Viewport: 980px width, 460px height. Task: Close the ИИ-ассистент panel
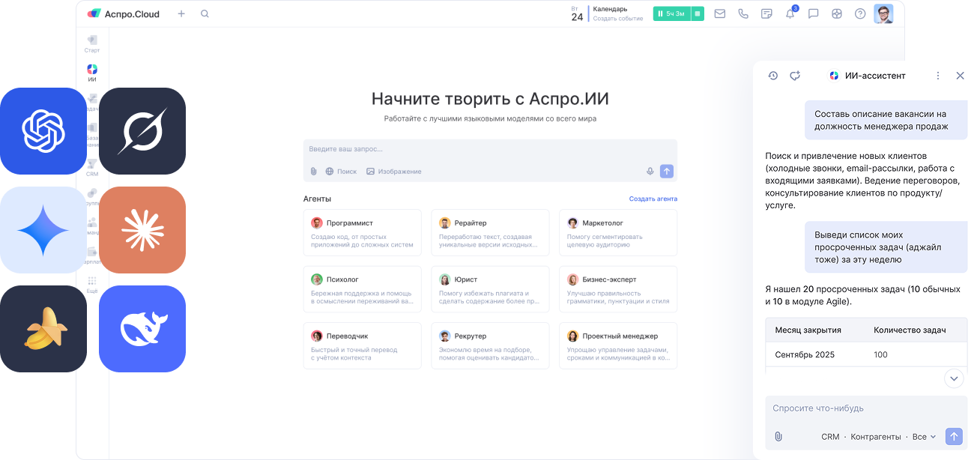point(961,76)
